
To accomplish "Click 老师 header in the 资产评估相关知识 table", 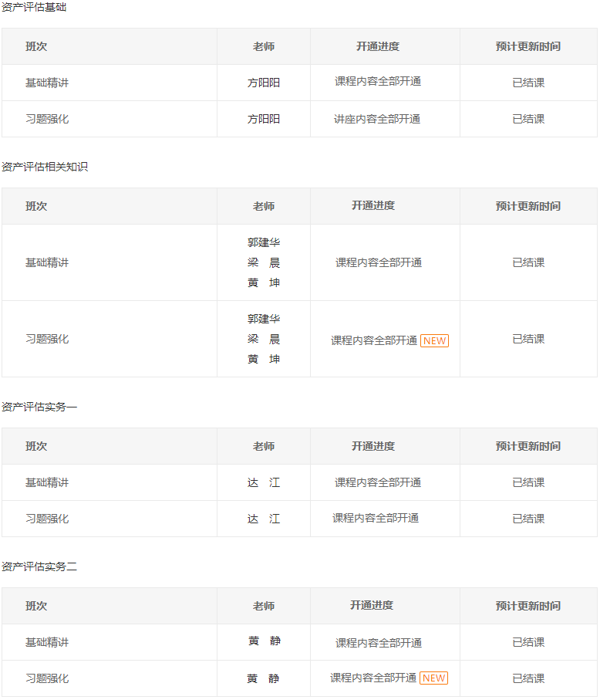I will click(264, 206).
